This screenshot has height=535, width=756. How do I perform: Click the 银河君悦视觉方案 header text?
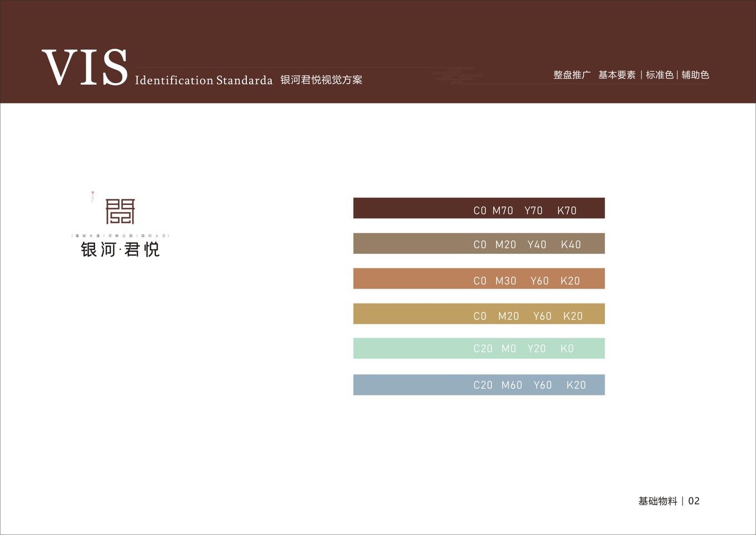tap(321, 80)
